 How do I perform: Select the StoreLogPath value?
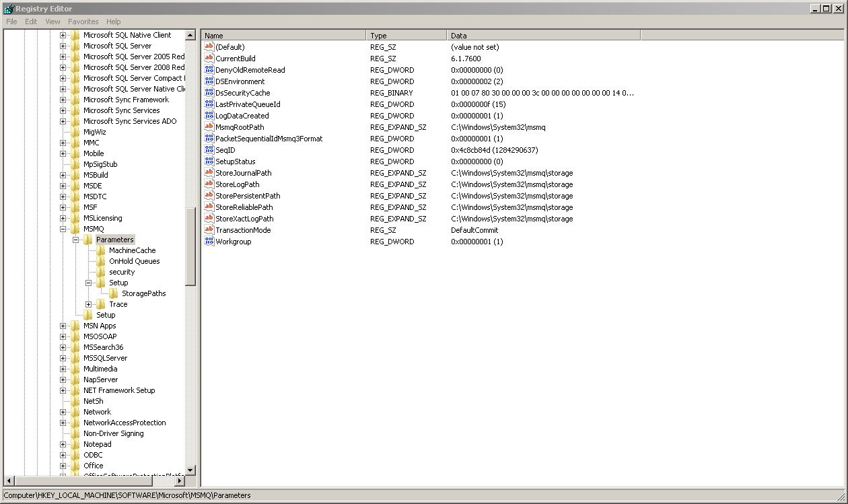click(237, 184)
